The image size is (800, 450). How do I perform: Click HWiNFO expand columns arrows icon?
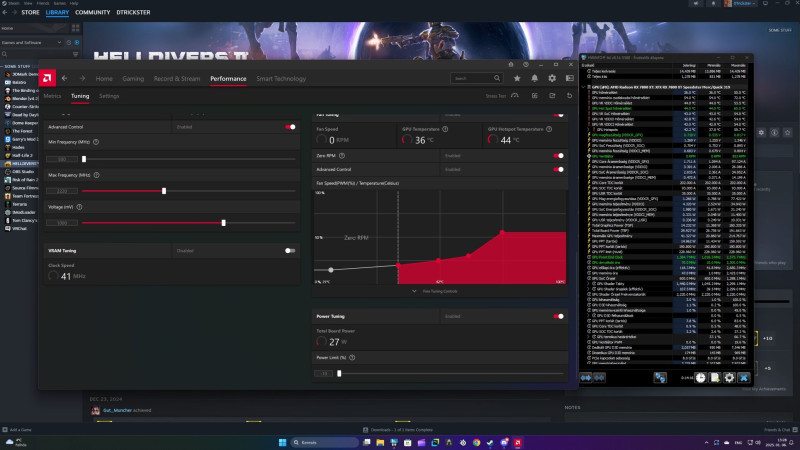[586, 378]
